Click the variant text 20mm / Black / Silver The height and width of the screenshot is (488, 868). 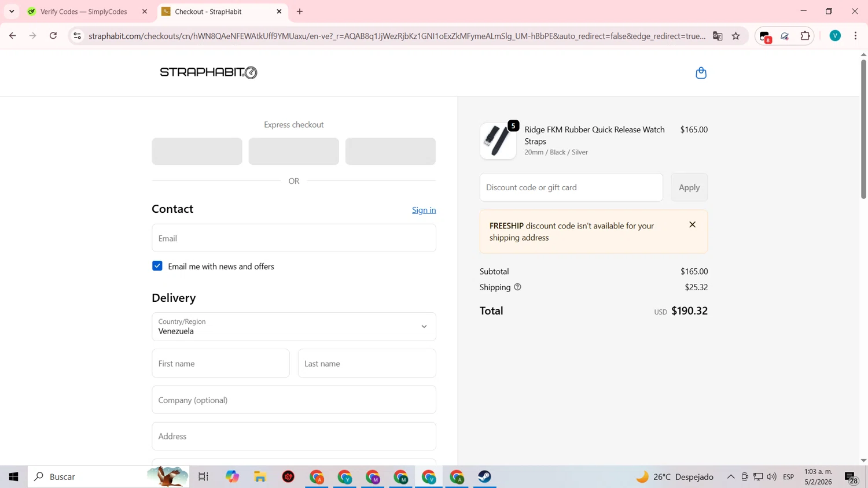coord(556,152)
